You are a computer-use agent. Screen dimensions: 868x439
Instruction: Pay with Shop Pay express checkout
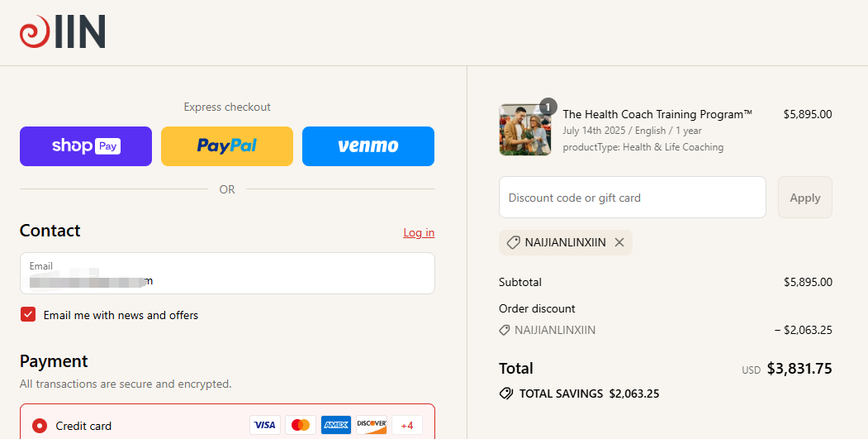pyautogui.click(x=86, y=146)
